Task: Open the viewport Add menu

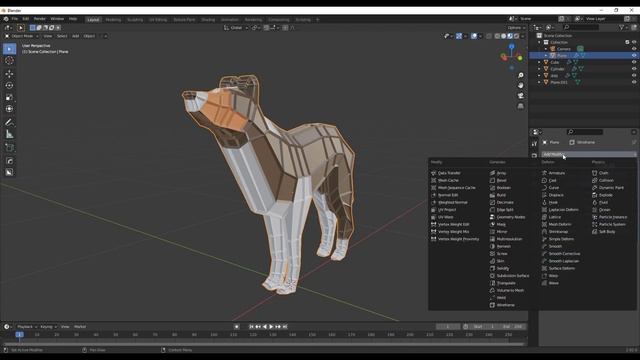Action: click(x=76, y=36)
